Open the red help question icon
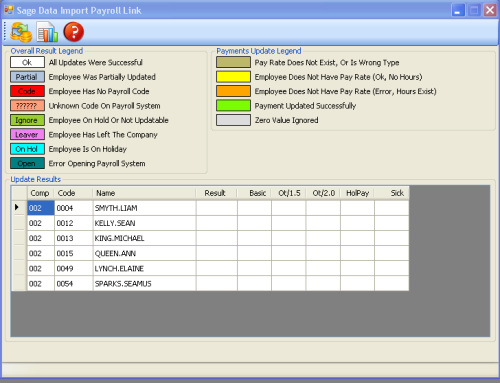 coord(73,32)
